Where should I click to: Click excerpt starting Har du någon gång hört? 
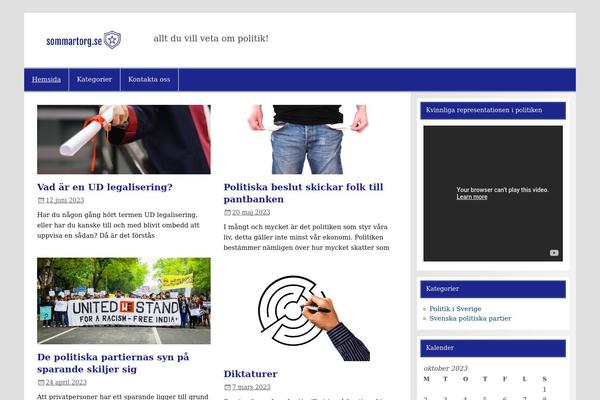pos(118,225)
